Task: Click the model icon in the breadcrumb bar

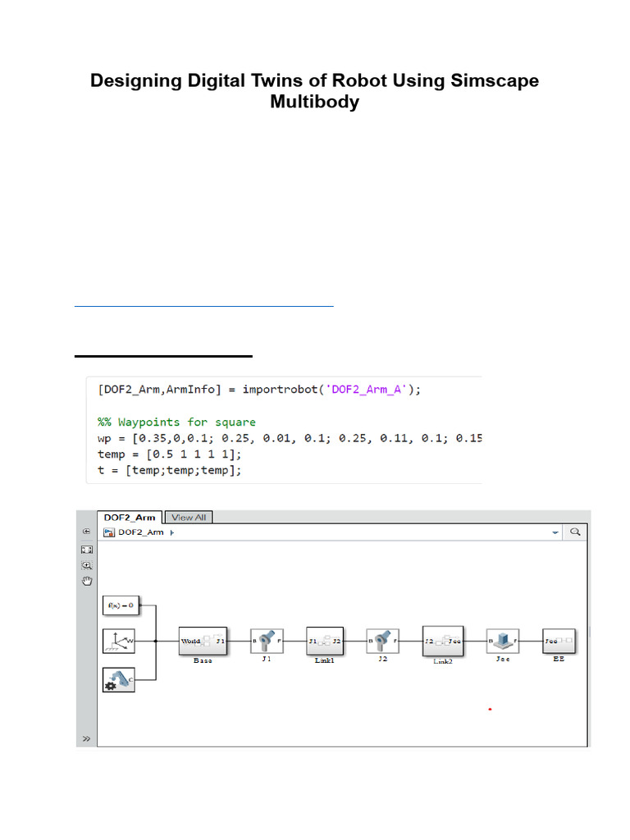Action: (109, 532)
